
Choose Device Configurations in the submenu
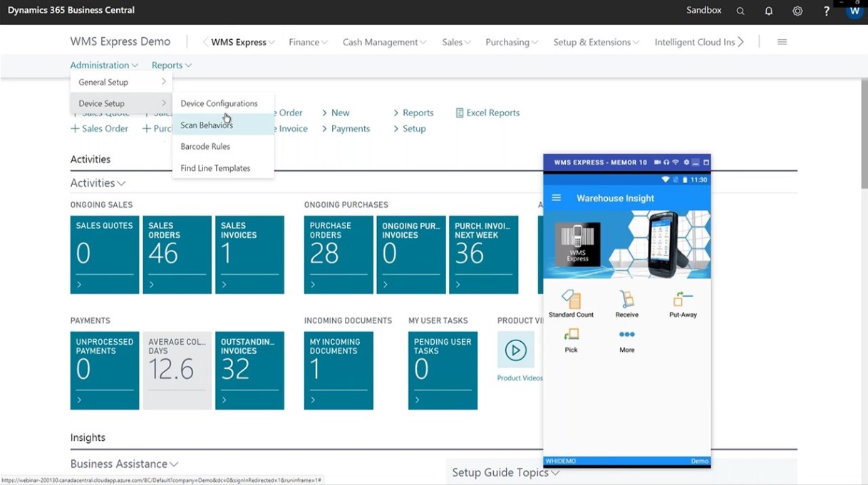coord(219,103)
